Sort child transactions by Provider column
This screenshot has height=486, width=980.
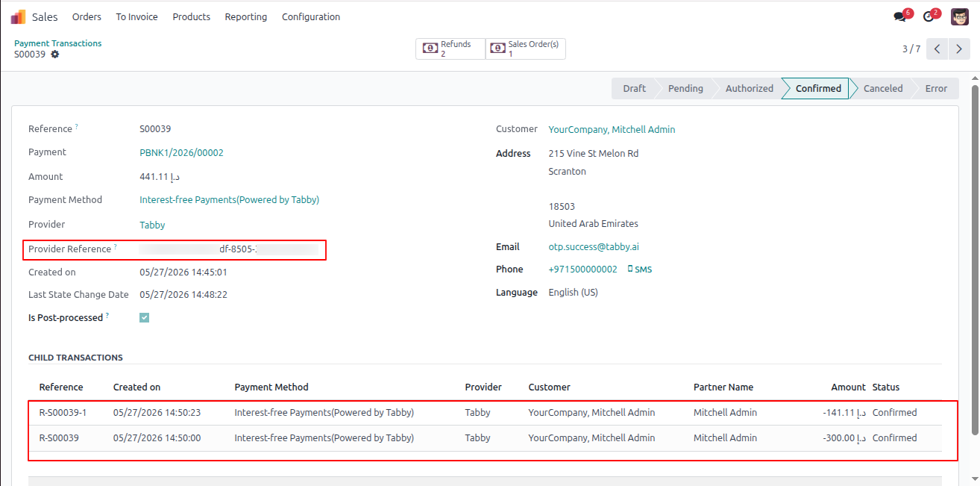point(483,387)
